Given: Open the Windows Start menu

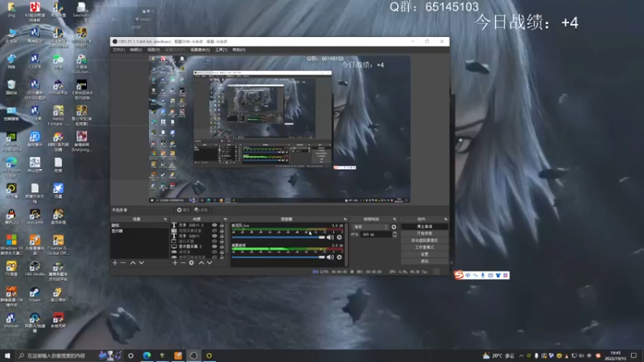Looking at the screenshot, I should [7, 356].
